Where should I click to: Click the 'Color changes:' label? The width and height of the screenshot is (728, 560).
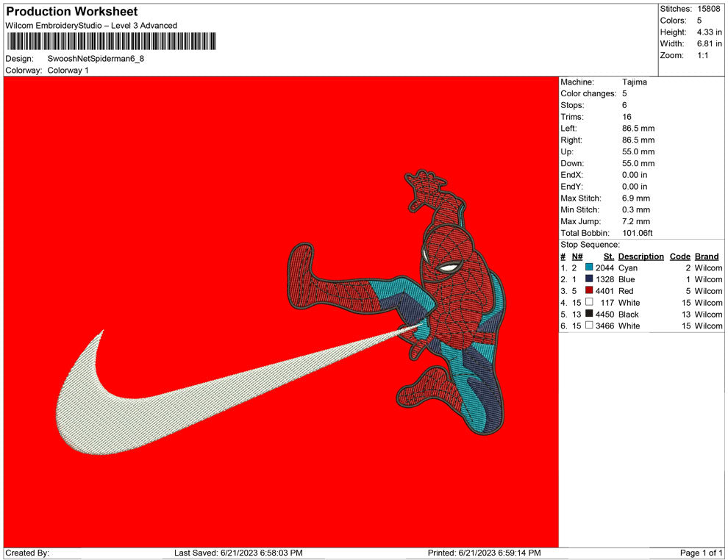(x=588, y=93)
